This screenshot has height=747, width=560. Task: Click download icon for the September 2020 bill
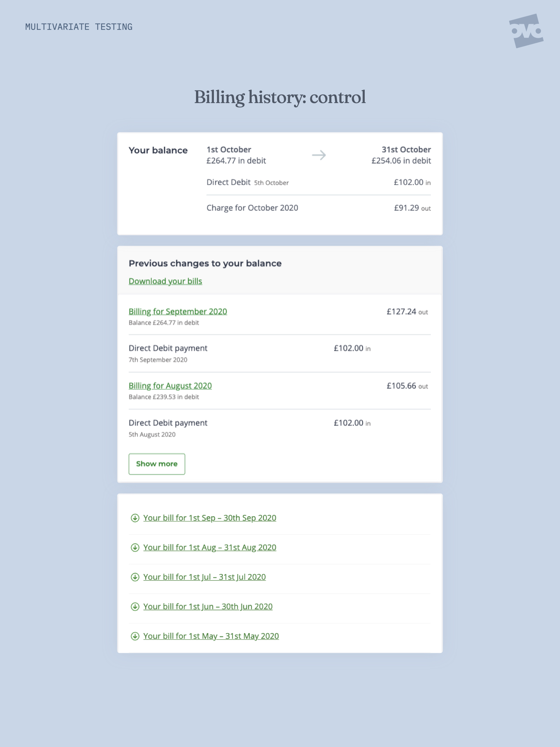135,518
